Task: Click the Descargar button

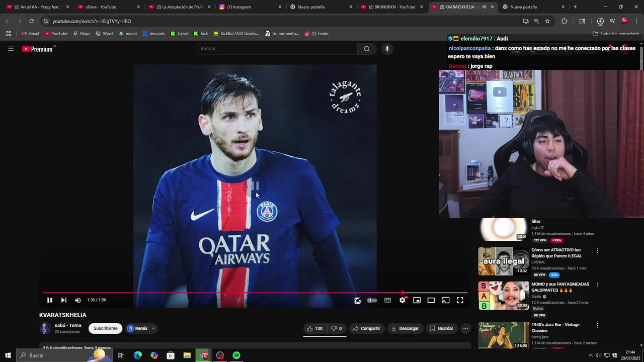Action: coord(405,328)
